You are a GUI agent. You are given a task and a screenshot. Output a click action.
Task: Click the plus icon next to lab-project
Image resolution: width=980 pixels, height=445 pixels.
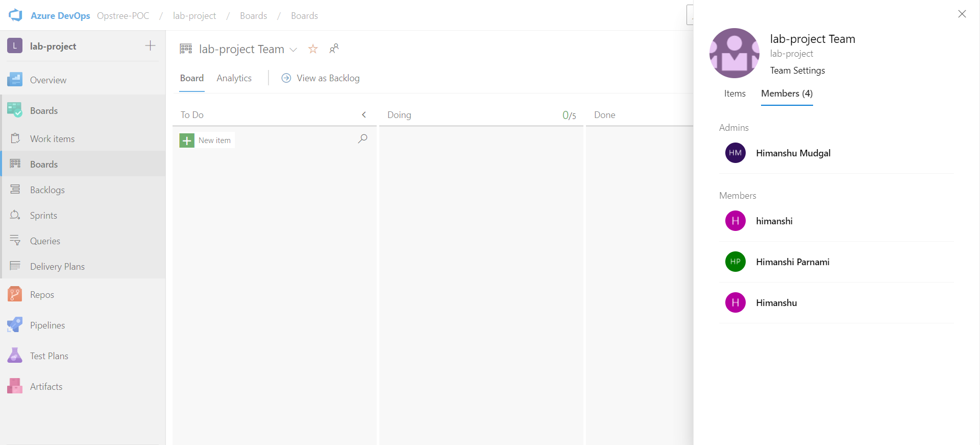(x=150, y=45)
